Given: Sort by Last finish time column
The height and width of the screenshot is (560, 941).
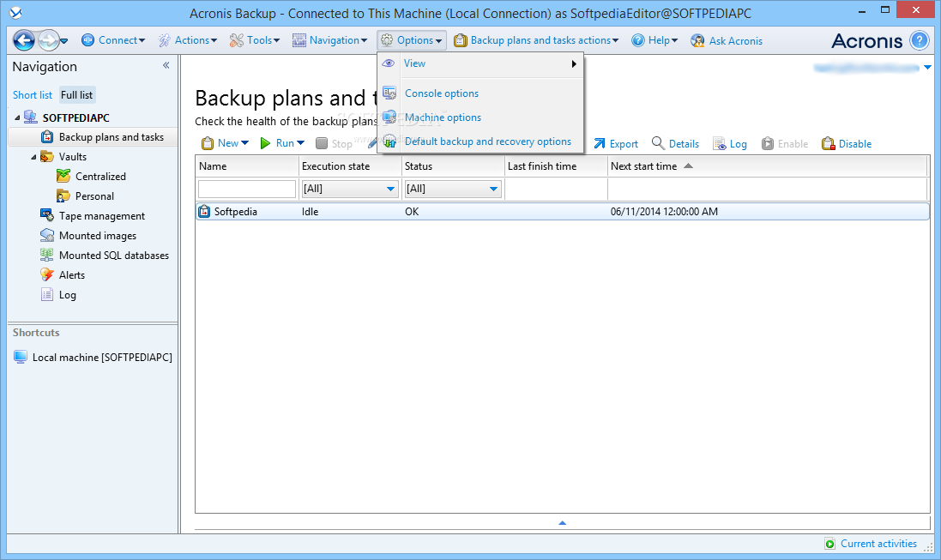Looking at the screenshot, I should click(x=556, y=166).
